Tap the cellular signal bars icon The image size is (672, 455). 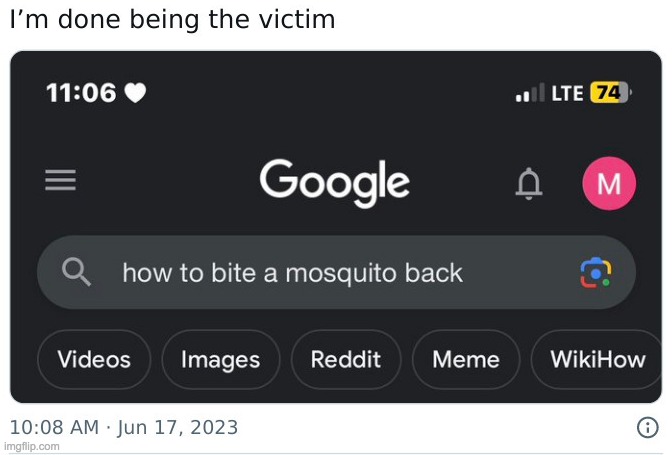tap(529, 94)
